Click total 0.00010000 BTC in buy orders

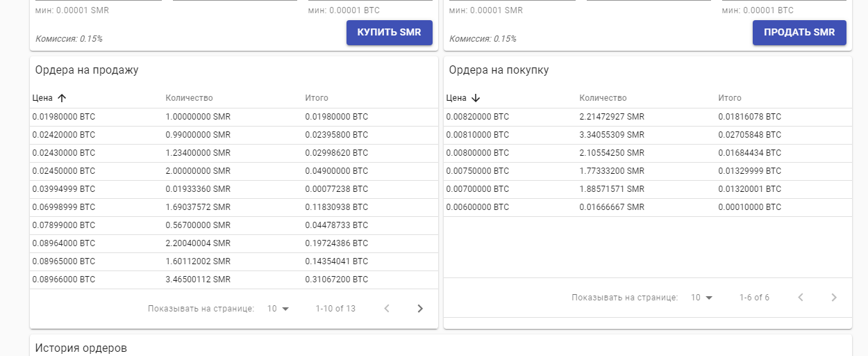click(750, 207)
